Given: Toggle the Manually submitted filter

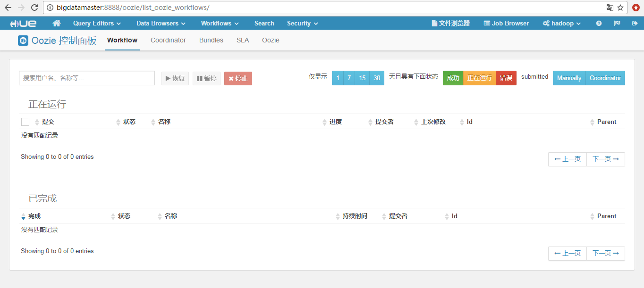Looking at the screenshot, I should [x=569, y=78].
